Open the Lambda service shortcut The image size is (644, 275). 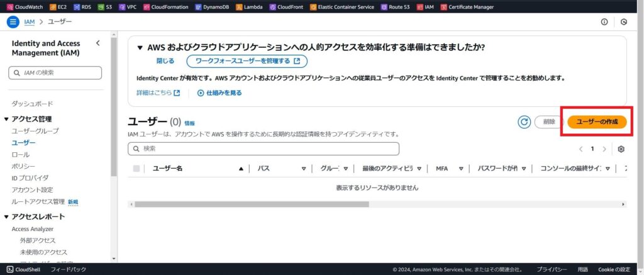tap(251, 7)
